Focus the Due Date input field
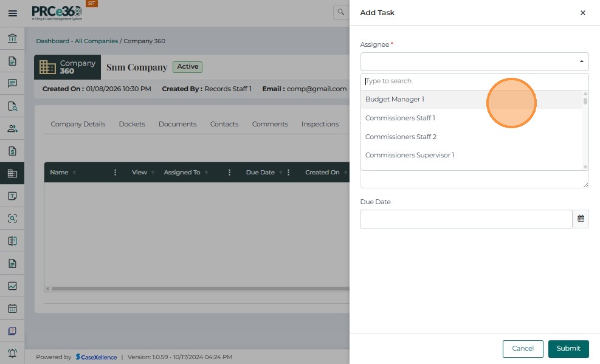 pos(466,219)
